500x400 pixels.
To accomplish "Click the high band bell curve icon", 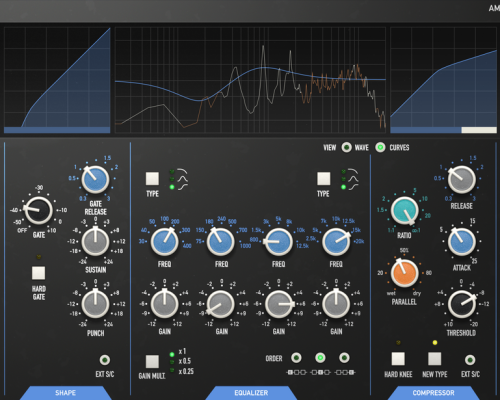I will point(353,179).
